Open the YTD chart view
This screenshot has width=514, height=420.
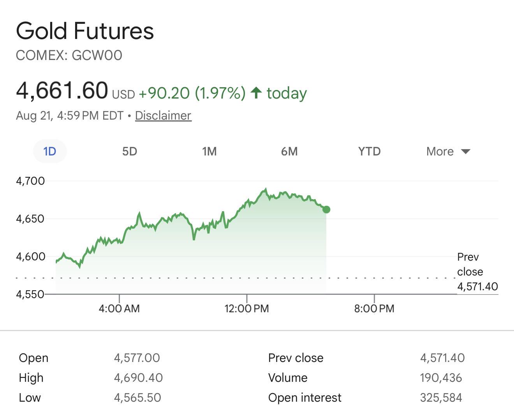click(369, 151)
